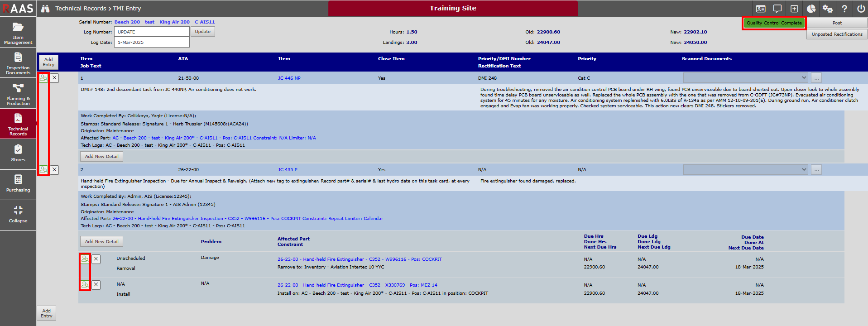This screenshot has height=326, width=868.
Task: Click the user review icon for item 1
Action: (x=43, y=78)
